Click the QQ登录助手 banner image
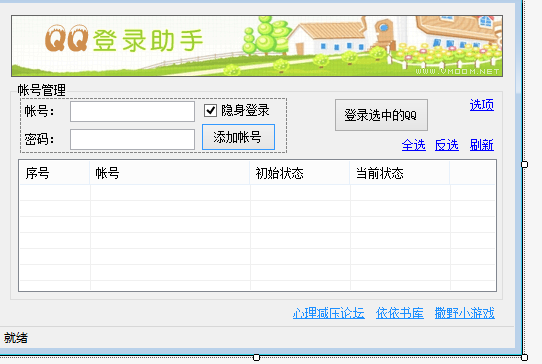Image resolution: width=542 pixels, height=364 pixels. pyautogui.click(x=257, y=46)
